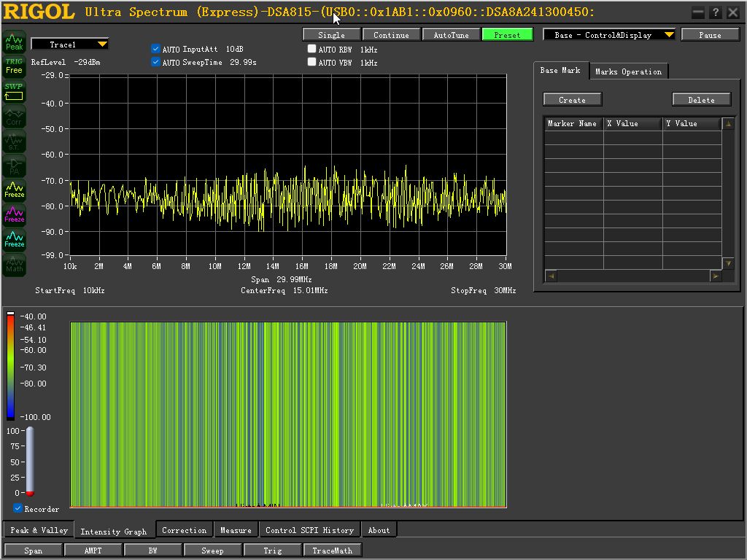Click the Math trace icon

pos(15,264)
